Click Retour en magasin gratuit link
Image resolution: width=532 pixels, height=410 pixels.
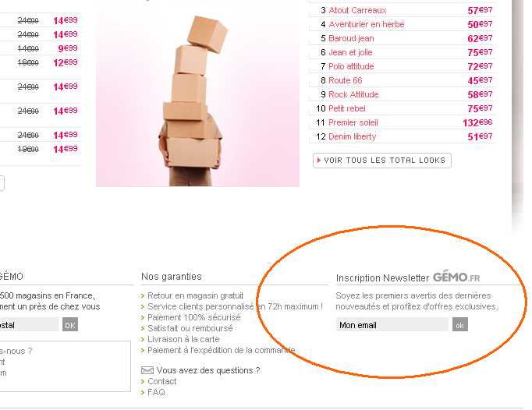[x=196, y=295]
